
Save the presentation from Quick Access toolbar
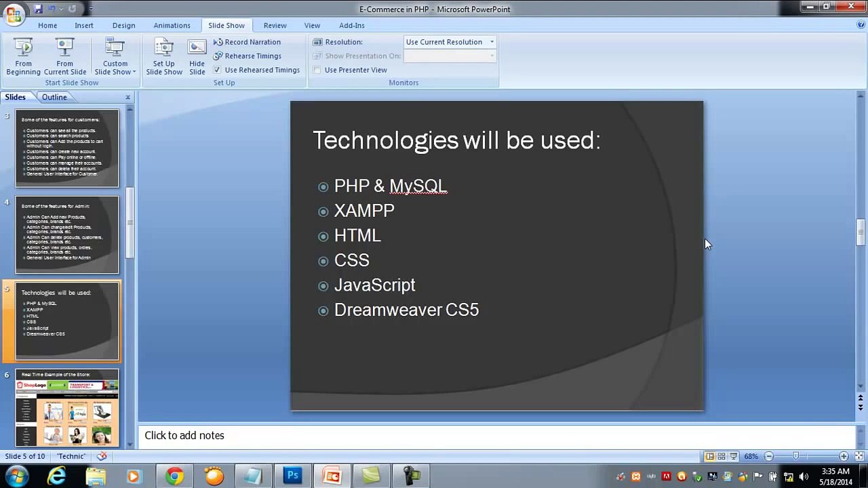pyautogui.click(x=38, y=9)
